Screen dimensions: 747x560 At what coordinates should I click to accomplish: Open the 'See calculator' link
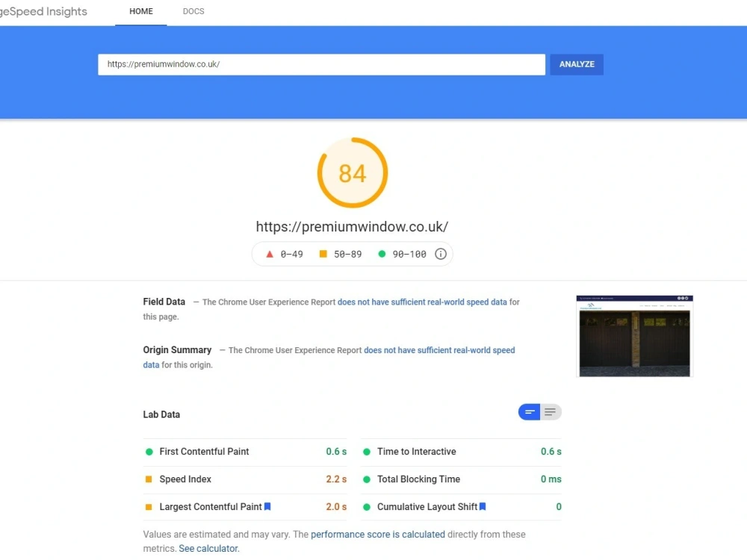point(209,549)
